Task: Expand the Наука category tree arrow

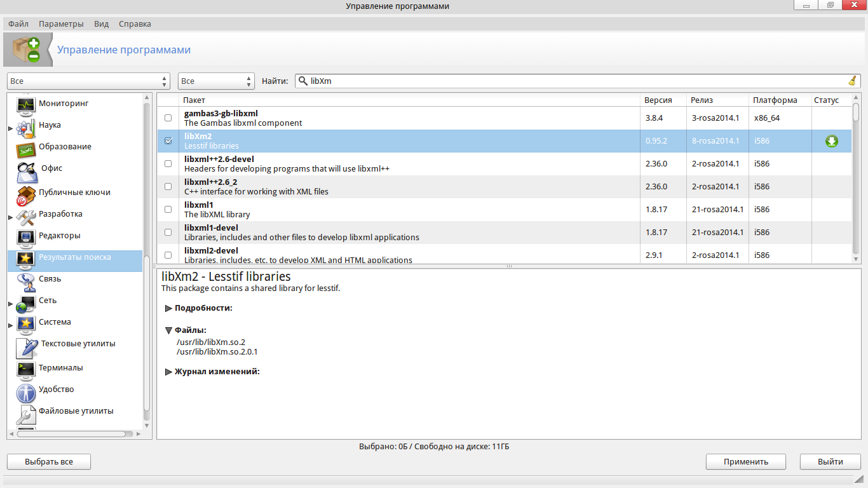Action: 10,129
